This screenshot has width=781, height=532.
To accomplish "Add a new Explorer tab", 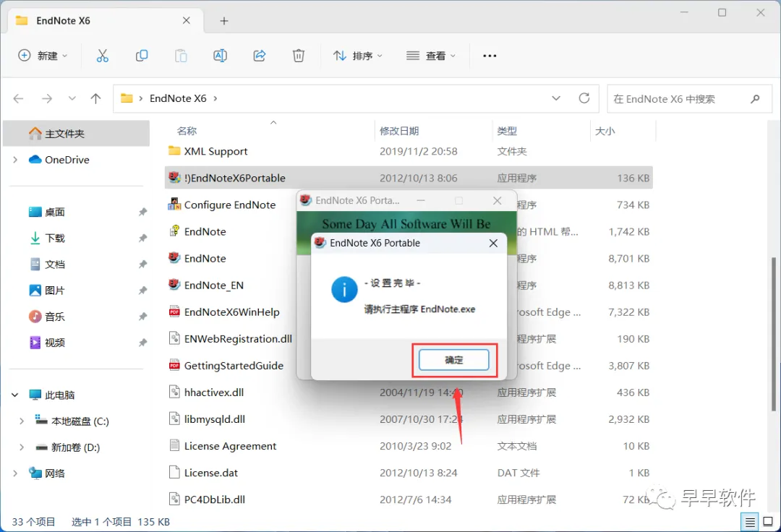I will coord(224,21).
